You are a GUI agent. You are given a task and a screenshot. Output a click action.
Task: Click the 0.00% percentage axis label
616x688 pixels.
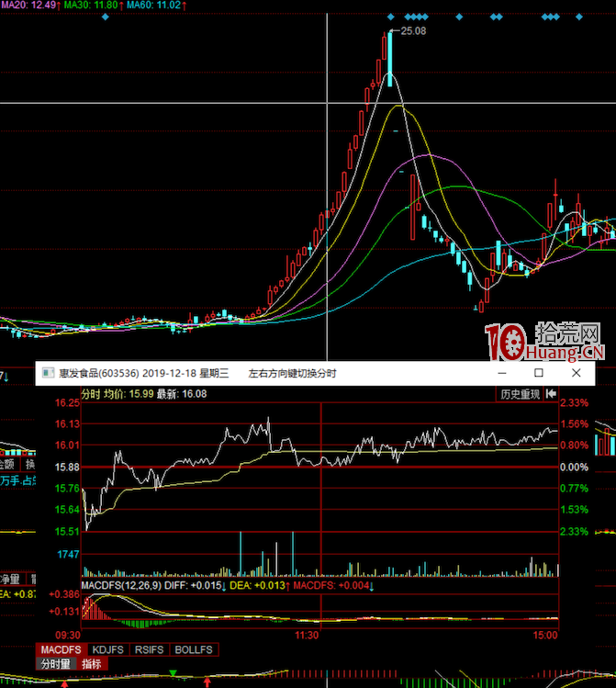click(575, 468)
